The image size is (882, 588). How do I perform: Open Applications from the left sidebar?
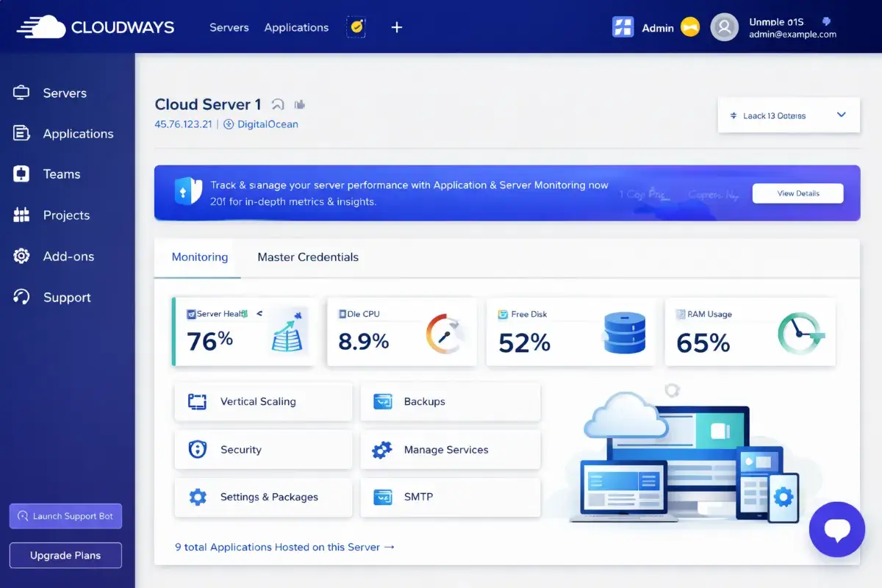pos(22,134)
